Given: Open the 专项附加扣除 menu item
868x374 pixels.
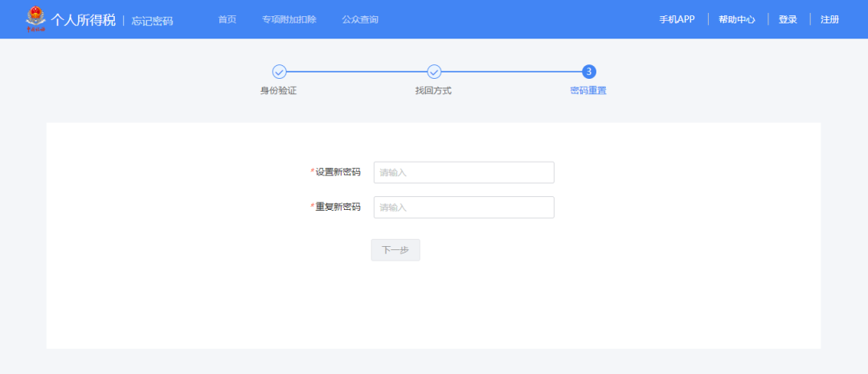Looking at the screenshot, I should pyautogui.click(x=289, y=19).
